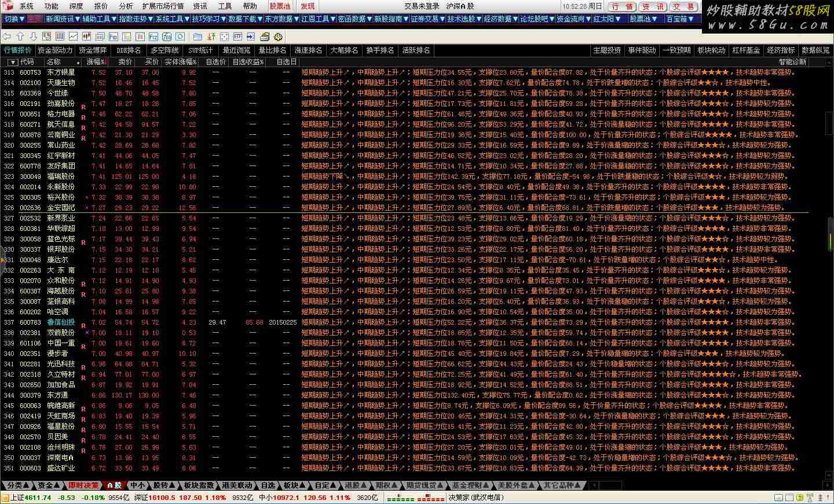Click the 股票池 top button
The width and height of the screenshot is (834, 504).
coord(280,6)
